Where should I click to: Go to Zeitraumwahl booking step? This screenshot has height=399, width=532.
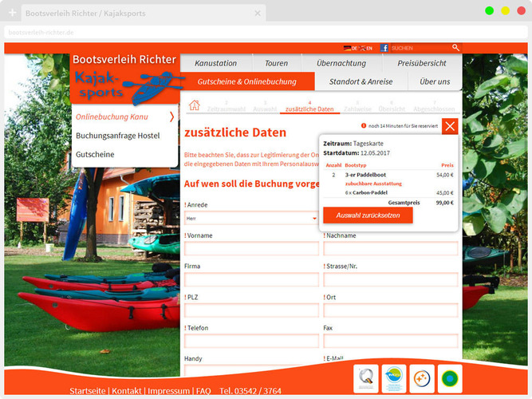pos(226,106)
